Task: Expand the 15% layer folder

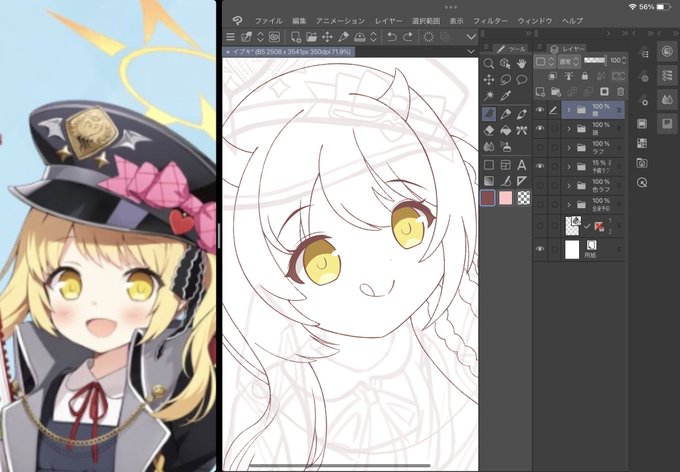Action: point(569,167)
